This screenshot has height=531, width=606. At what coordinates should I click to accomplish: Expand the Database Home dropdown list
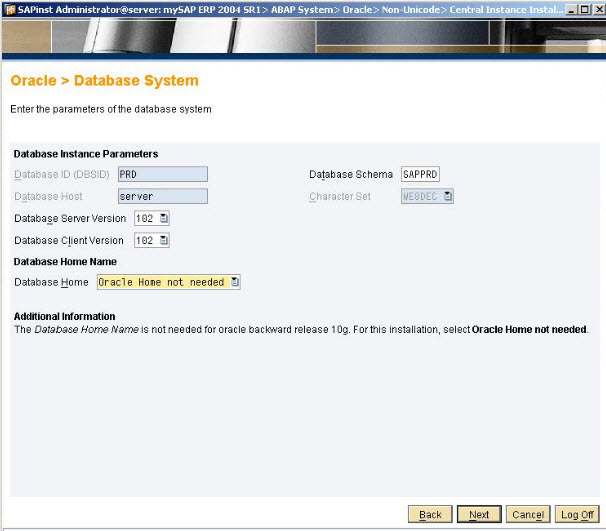(x=235, y=282)
